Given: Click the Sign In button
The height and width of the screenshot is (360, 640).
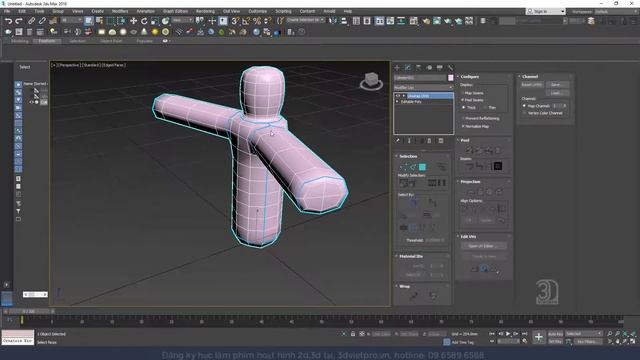Looking at the screenshot, I should pyautogui.click(x=545, y=11).
